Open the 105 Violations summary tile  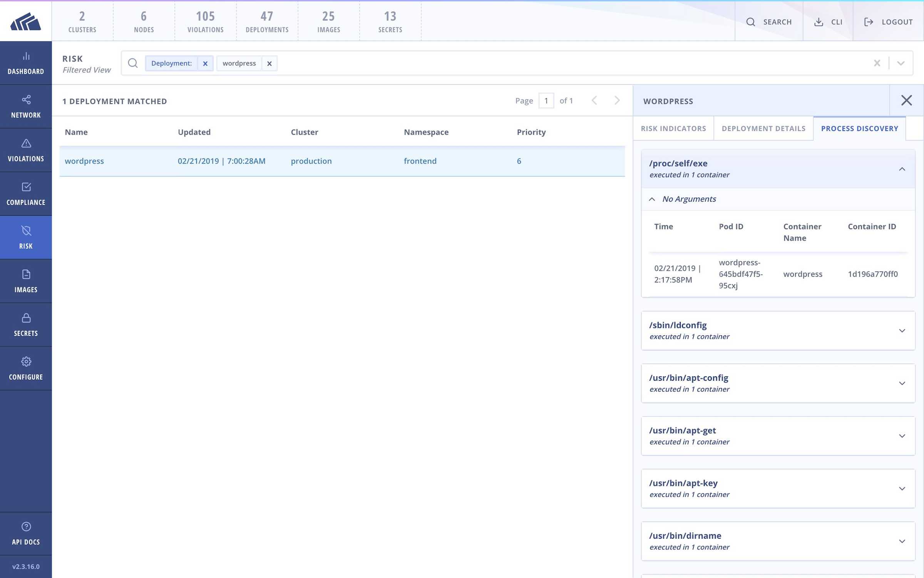[206, 22]
